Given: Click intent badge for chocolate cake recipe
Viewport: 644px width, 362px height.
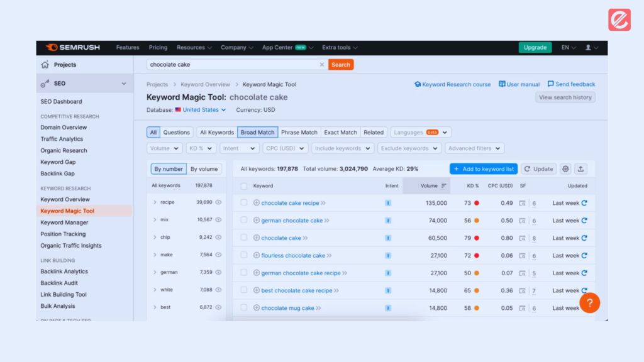Looking at the screenshot, I should coord(387,203).
